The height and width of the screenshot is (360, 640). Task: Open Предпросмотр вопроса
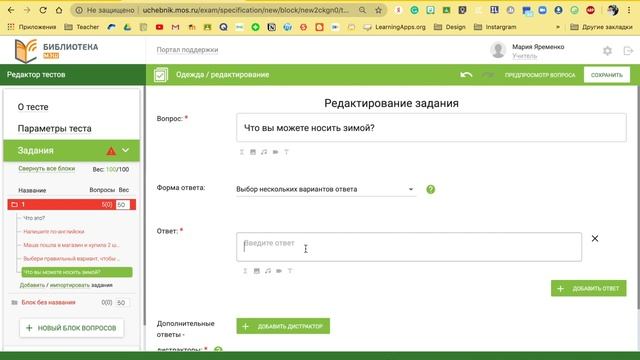[x=540, y=75]
